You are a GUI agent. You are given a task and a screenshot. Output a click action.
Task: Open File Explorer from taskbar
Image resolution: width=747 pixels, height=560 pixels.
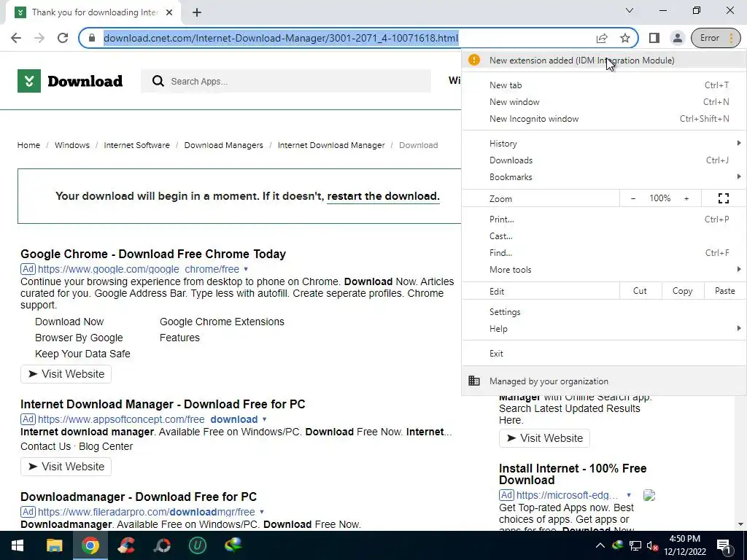click(x=54, y=545)
